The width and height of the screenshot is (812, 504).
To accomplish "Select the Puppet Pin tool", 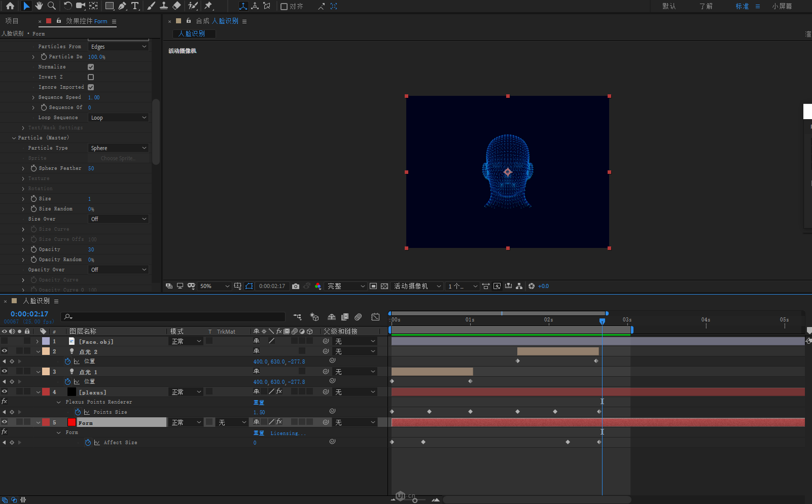I will [208, 6].
